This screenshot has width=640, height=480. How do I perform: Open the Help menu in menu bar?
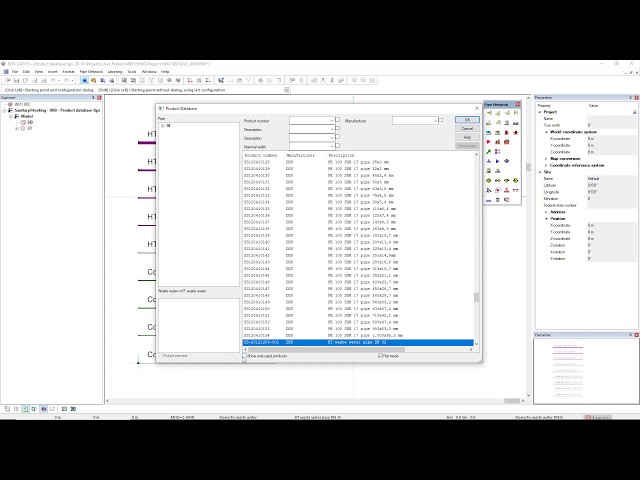[x=165, y=71]
